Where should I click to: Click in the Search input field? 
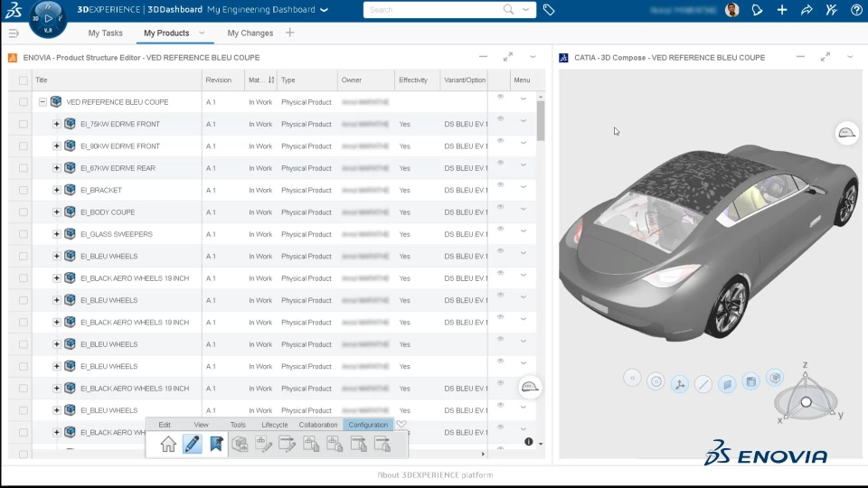[435, 10]
